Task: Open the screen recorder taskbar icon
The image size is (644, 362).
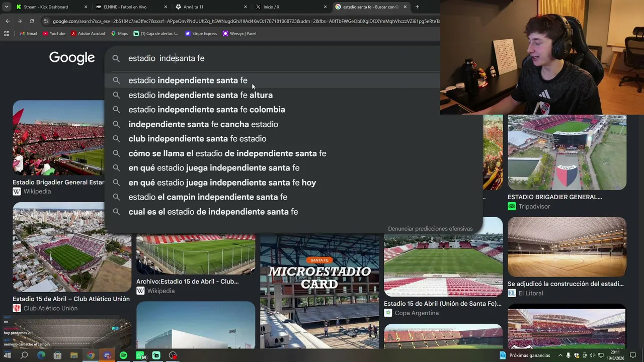Action: (x=173, y=355)
